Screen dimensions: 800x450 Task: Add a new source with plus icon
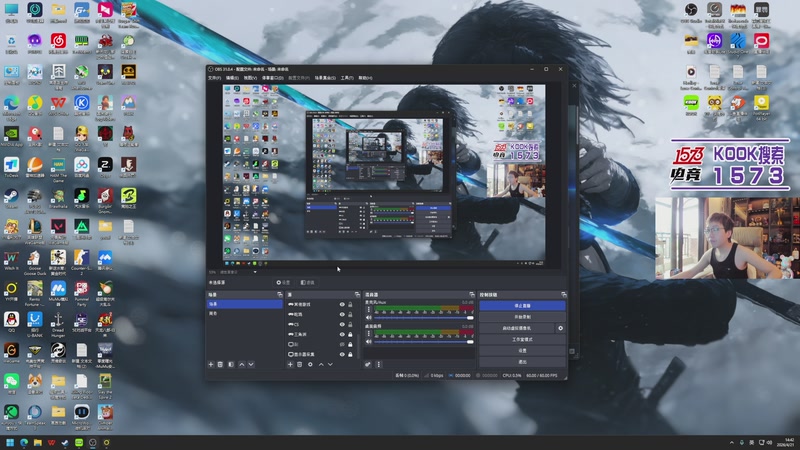[x=290, y=364]
